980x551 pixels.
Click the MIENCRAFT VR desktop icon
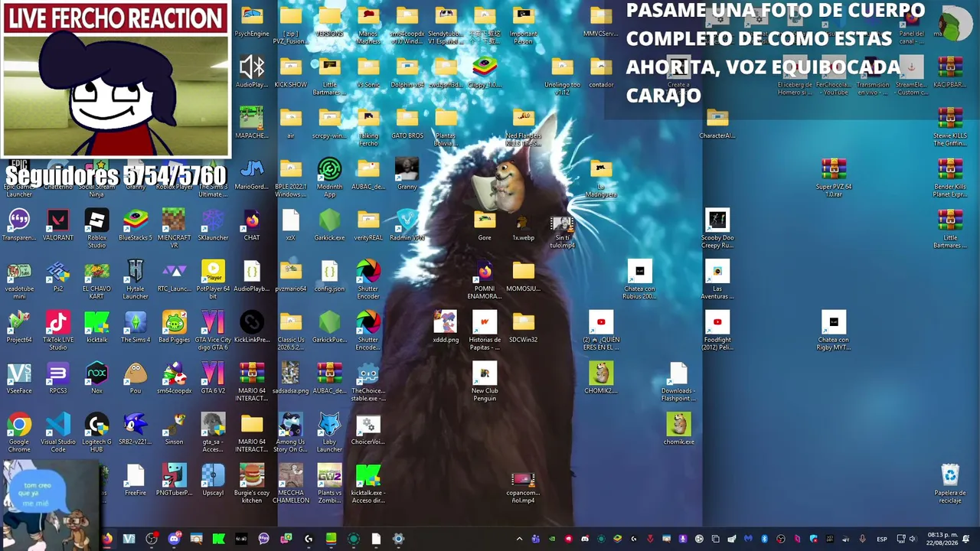[x=174, y=228]
